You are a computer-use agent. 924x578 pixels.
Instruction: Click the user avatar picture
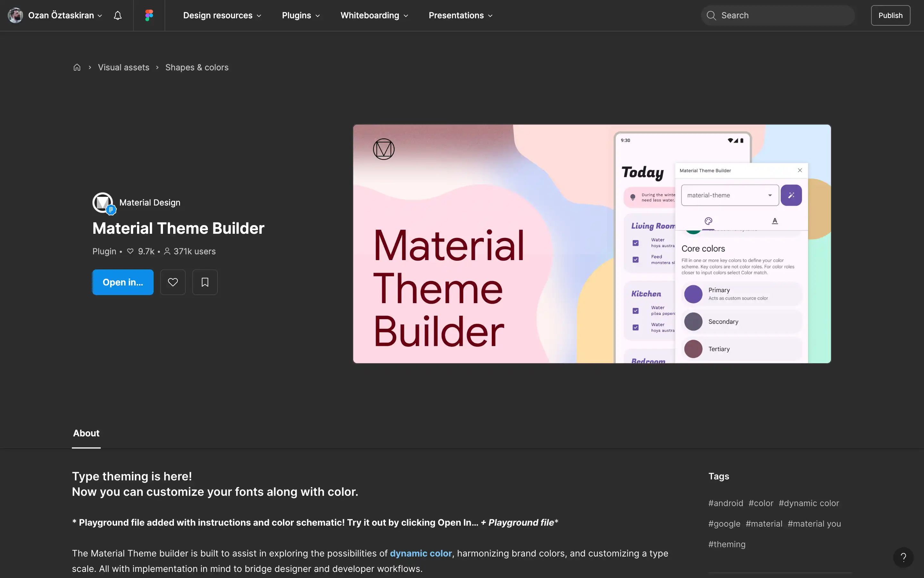pos(15,15)
